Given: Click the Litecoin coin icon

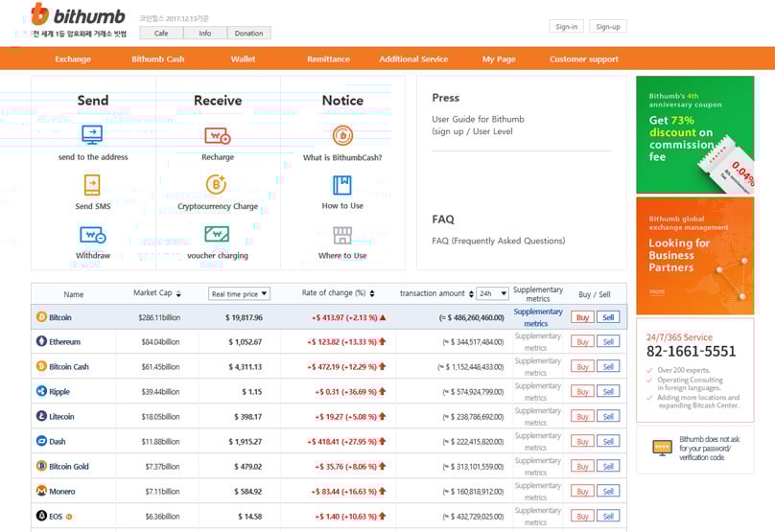Looking at the screenshot, I should (x=41, y=416).
